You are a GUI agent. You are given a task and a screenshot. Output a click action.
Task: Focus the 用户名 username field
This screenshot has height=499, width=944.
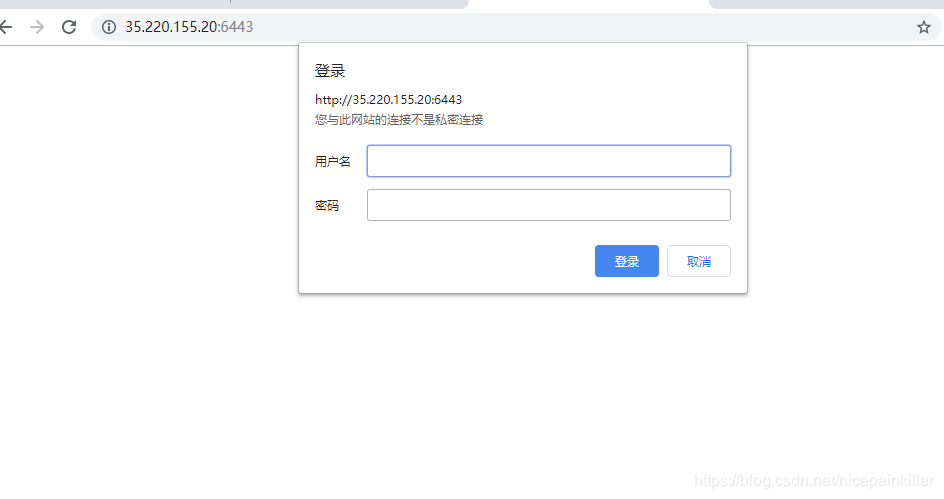(548, 161)
